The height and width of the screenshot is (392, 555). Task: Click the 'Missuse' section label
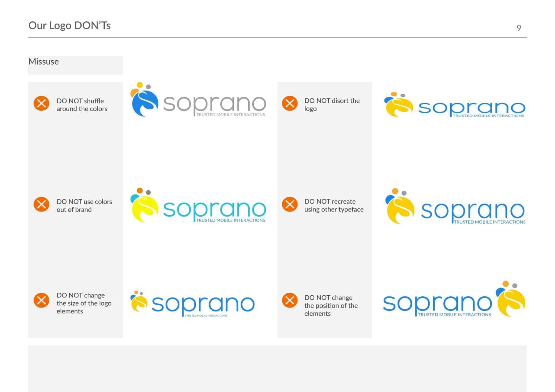pyautogui.click(x=44, y=62)
